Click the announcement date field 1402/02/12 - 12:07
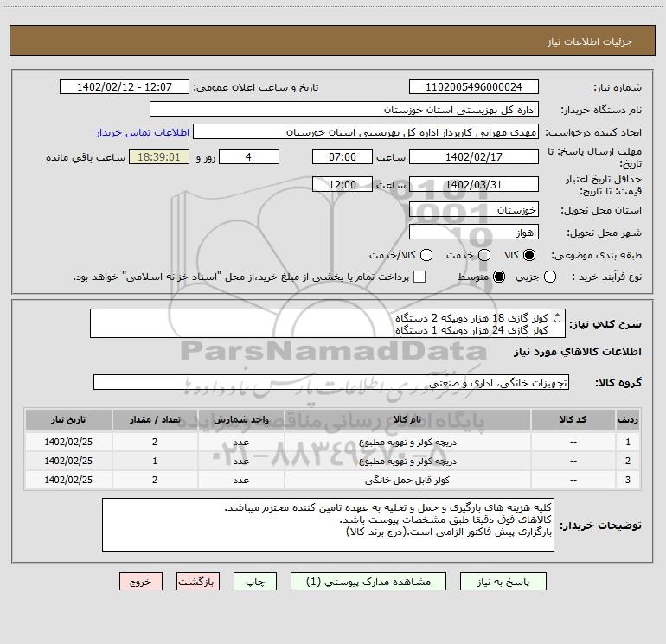Viewport: 666px width, 644px height. 125,86
